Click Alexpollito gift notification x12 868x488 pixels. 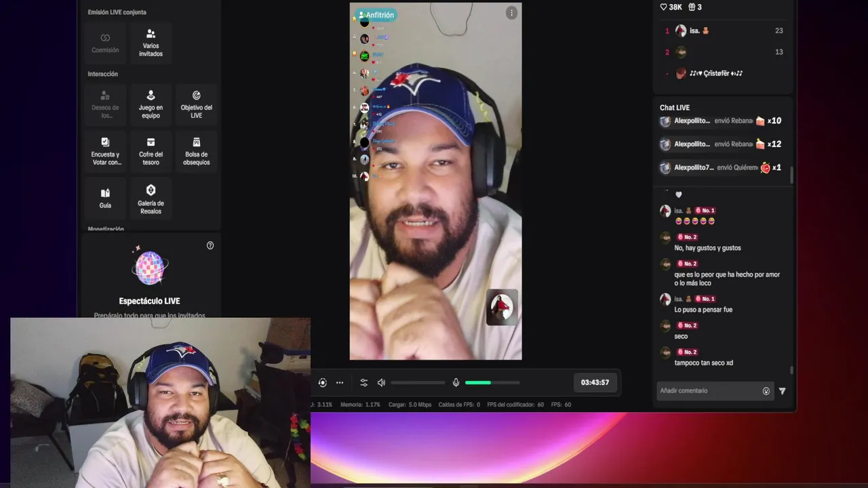click(x=722, y=144)
